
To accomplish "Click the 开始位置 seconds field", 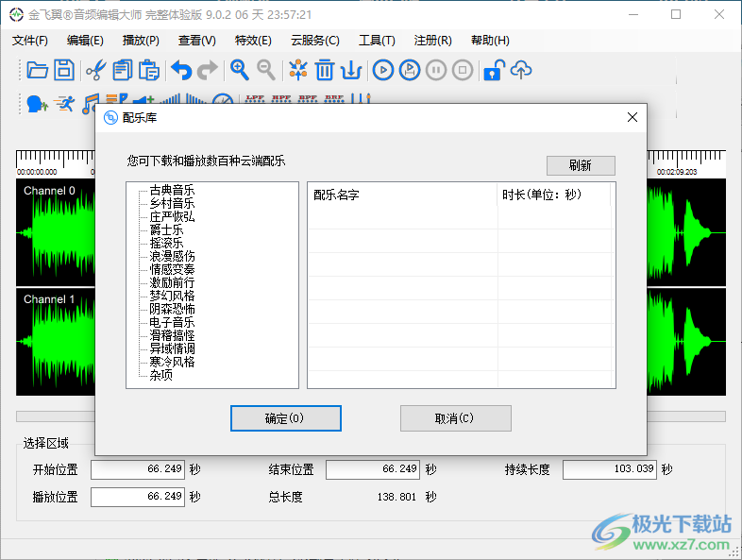I will (138, 469).
